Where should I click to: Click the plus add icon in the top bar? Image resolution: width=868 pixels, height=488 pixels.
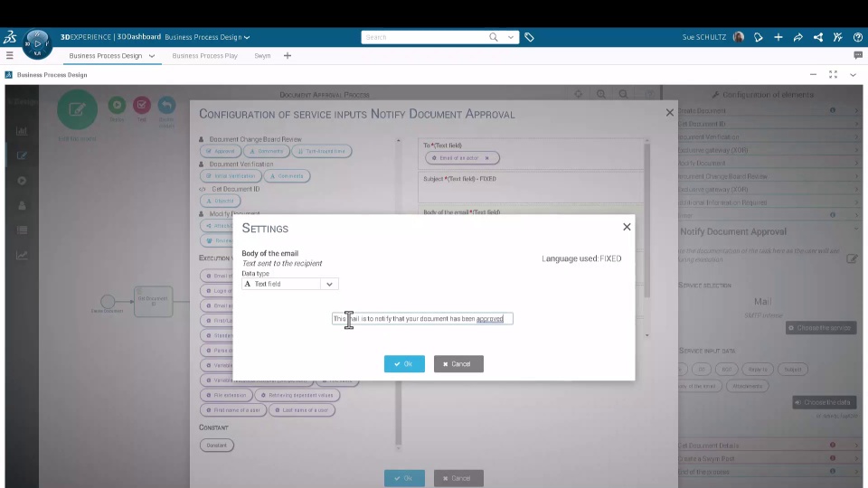pyautogui.click(x=778, y=37)
